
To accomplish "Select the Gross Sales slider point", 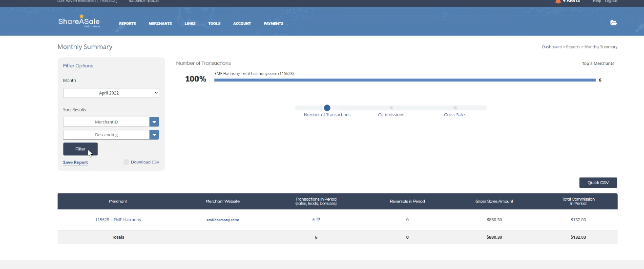I will click(455, 108).
